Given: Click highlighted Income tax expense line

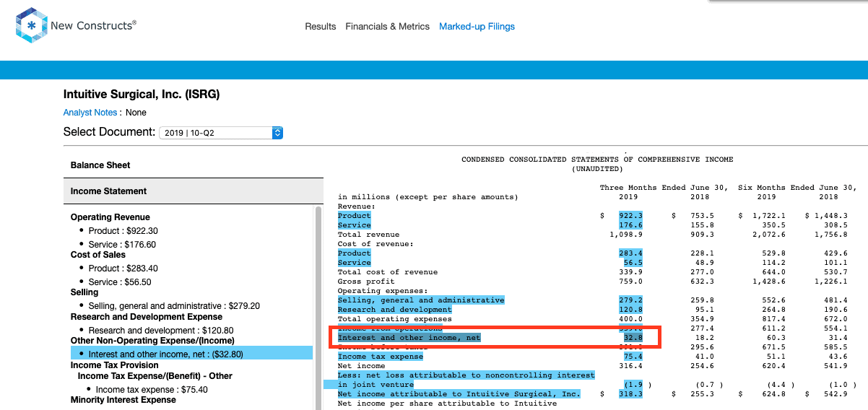Looking at the screenshot, I should tap(380, 357).
